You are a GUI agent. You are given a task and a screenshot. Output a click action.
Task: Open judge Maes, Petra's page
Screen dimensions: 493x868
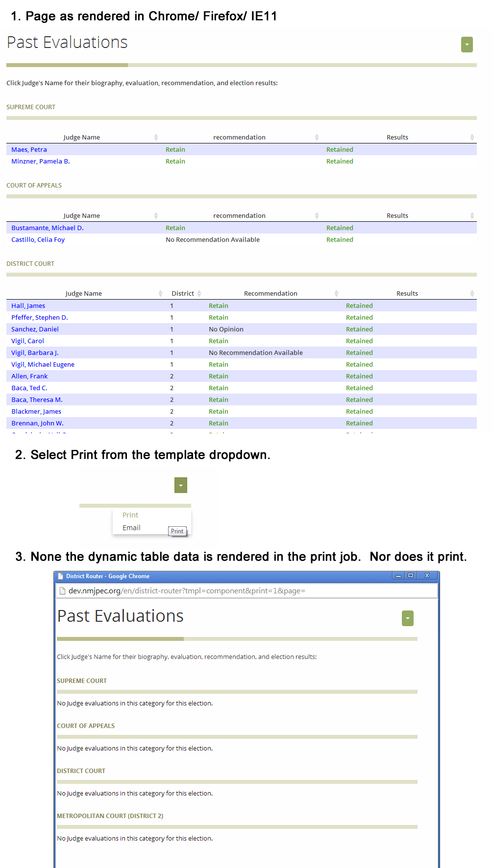(x=29, y=149)
